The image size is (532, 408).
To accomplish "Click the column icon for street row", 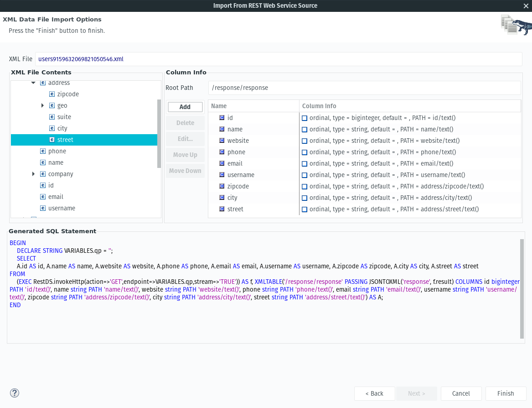I will coord(222,209).
